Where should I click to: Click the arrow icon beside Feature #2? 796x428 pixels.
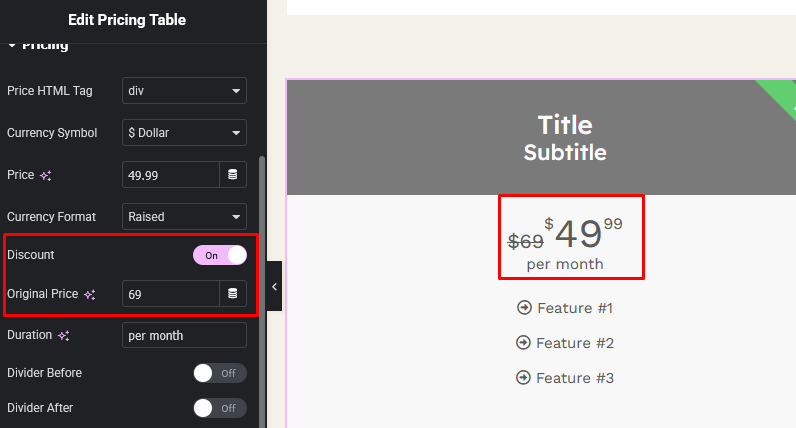(523, 343)
